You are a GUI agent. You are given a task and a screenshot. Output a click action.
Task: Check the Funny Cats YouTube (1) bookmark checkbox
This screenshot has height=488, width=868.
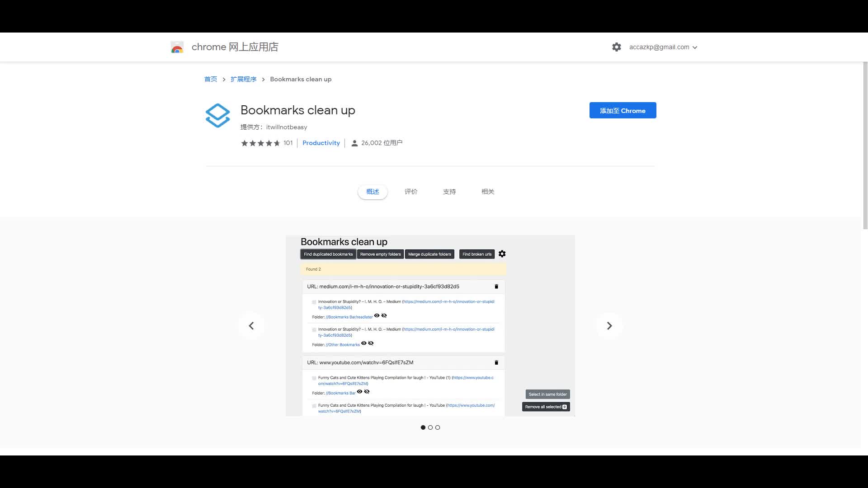(x=314, y=378)
